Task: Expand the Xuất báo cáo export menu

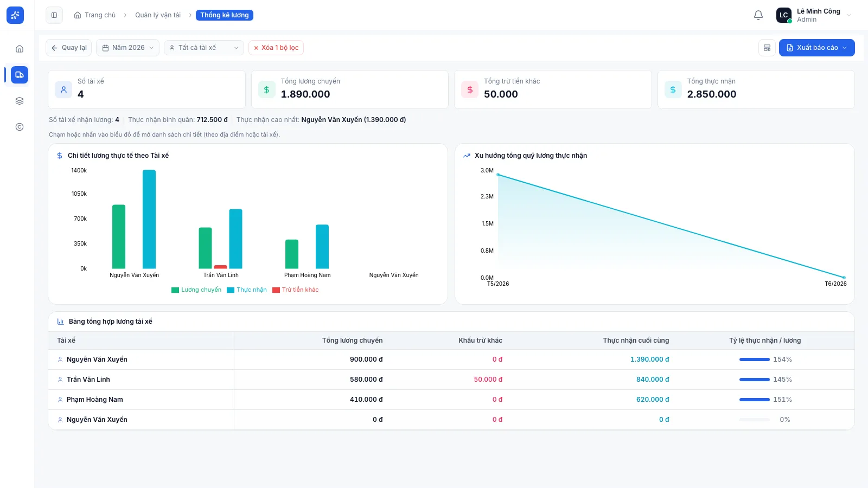Action: pyautogui.click(x=817, y=48)
